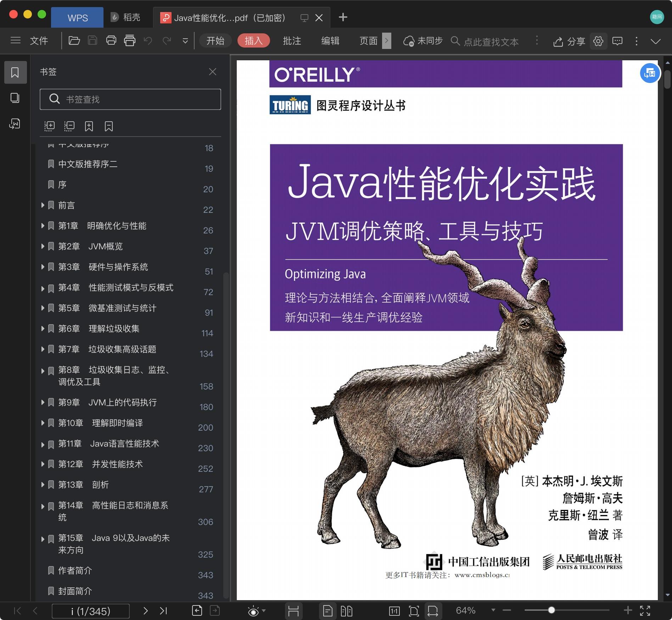Click the zoom in plus button
This screenshot has width=672, height=620.
click(628, 610)
